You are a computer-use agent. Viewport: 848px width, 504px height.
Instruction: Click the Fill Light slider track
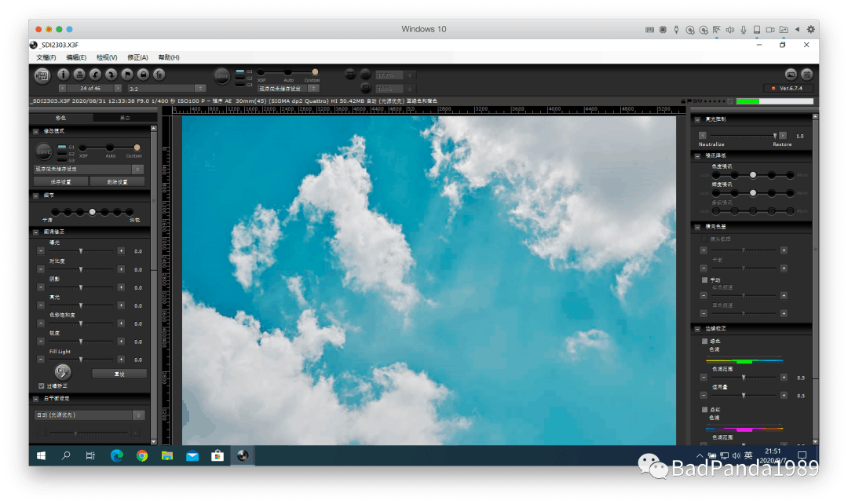81,359
